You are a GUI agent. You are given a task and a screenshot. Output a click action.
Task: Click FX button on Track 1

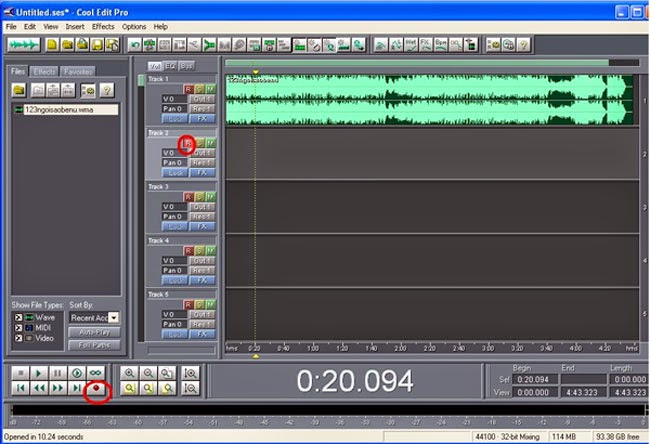pyautogui.click(x=203, y=118)
